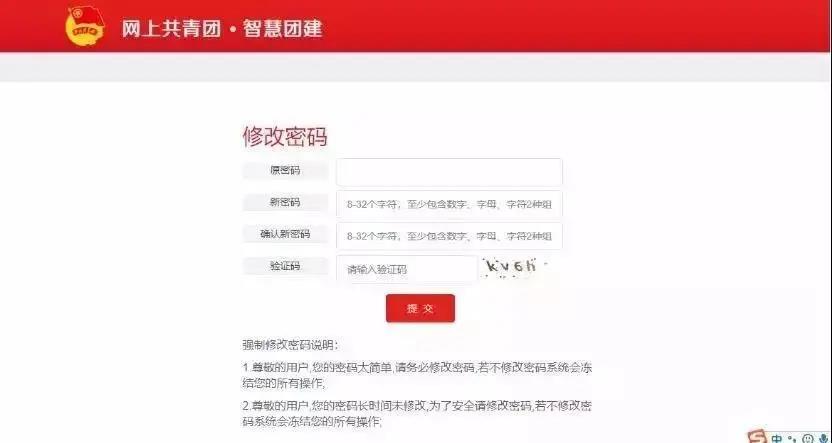Open the Sogou input method S icon

(x=757, y=436)
